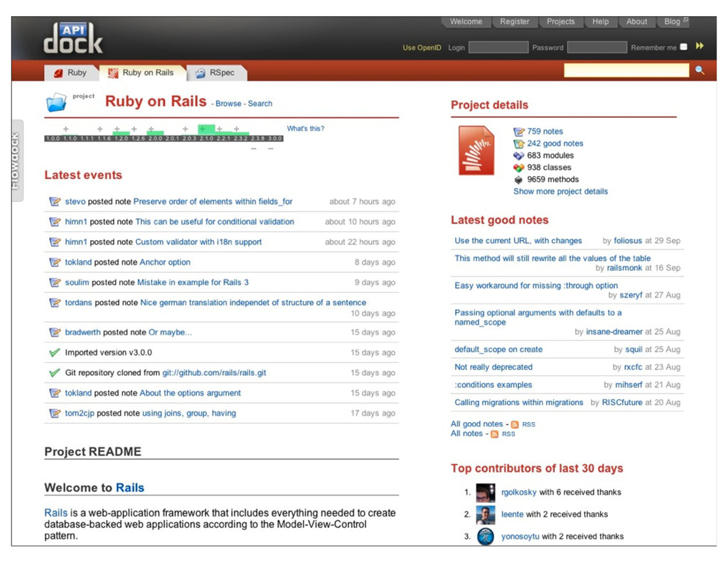Open the About menu item

tap(636, 22)
